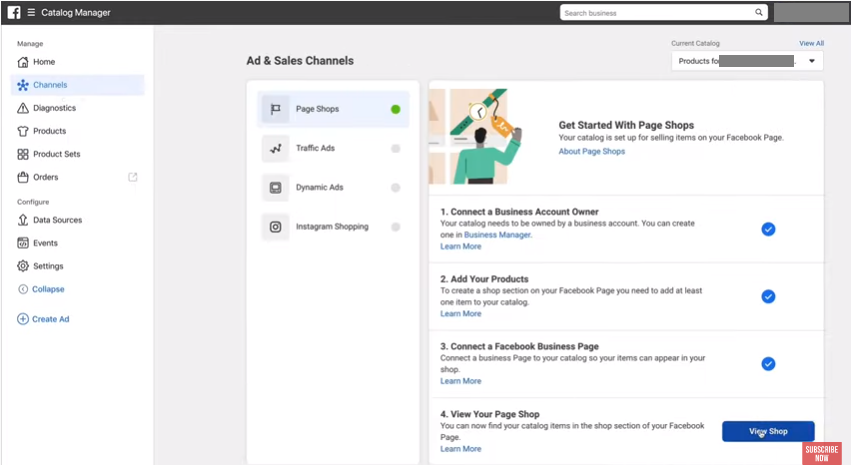Go to Products in the sidebar
851x465 pixels.
tap(49, 131)
